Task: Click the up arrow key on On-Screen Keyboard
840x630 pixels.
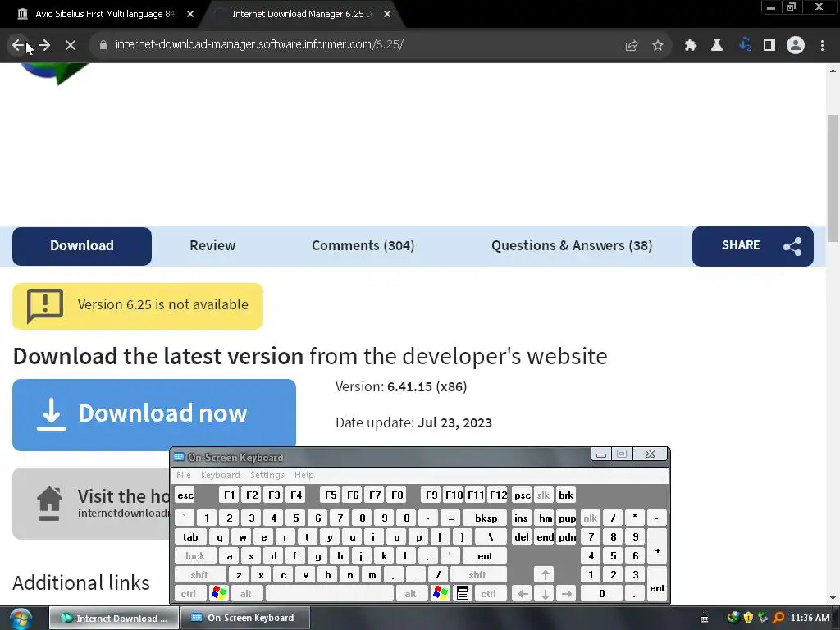Action: (x=545, y=575)
